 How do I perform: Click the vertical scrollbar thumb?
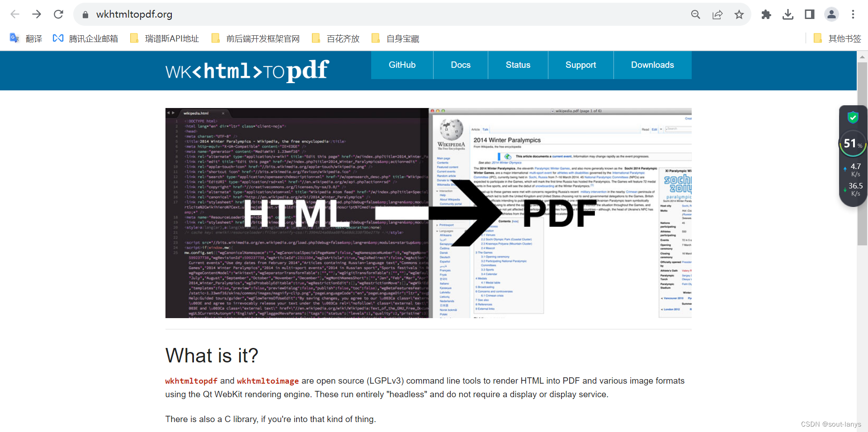click(862, 154)
